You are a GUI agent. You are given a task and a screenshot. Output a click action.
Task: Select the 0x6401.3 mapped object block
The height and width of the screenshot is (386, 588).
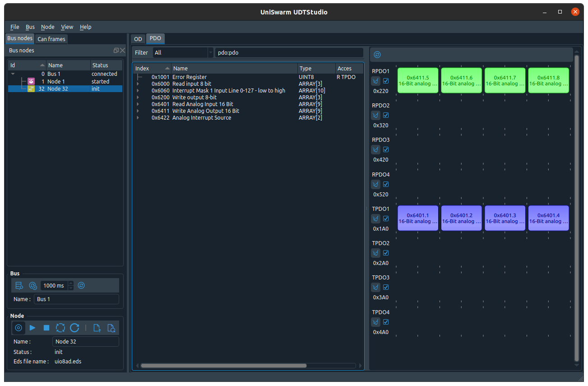click(505, 218)
